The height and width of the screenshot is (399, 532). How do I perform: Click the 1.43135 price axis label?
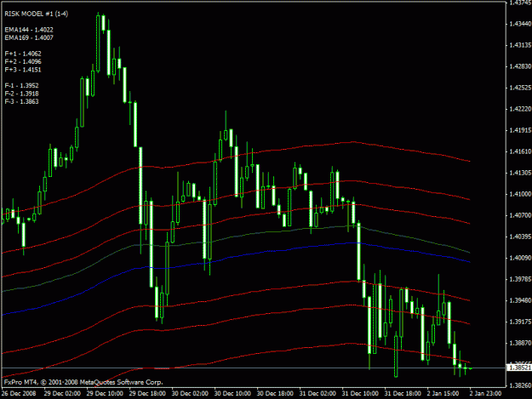[x=520, y=45]
